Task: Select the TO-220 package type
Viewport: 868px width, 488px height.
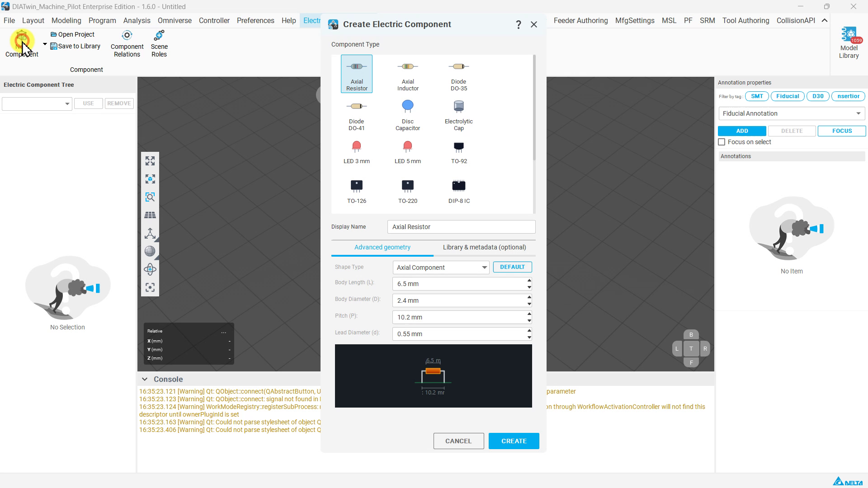Action: click(x=408, y=192)
